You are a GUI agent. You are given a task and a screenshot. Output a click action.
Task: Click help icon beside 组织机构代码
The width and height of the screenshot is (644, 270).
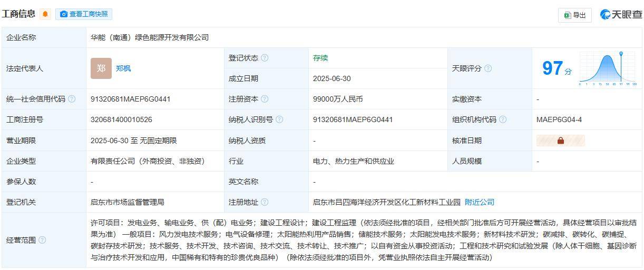pos(503,119)
